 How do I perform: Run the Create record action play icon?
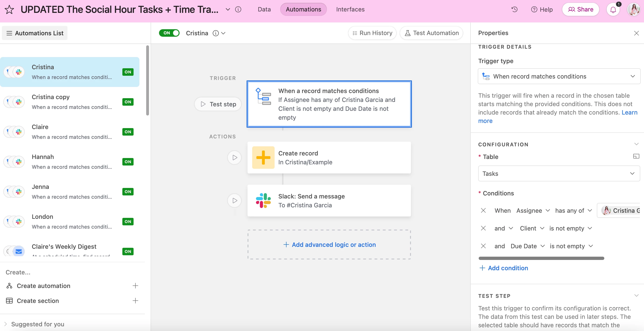(x=234, y=158)
